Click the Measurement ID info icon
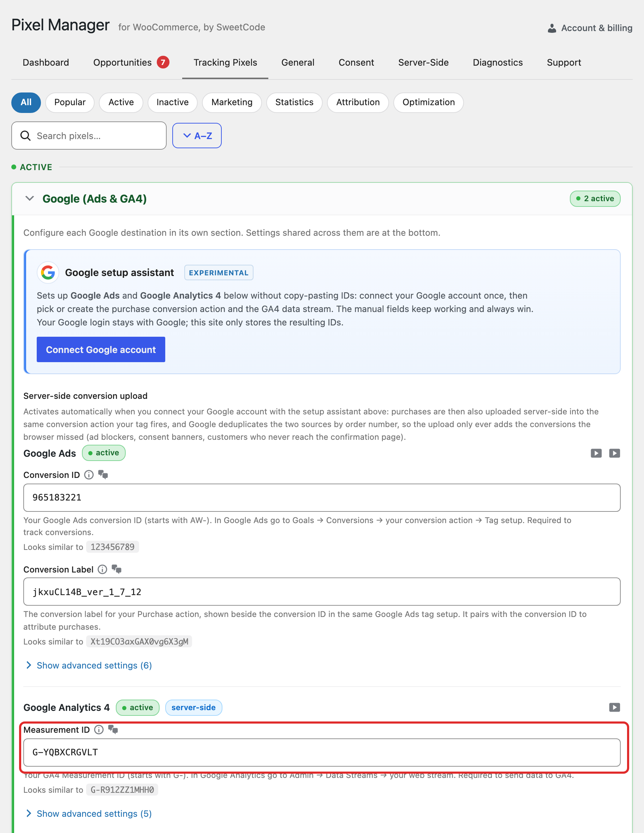This screenshot has height=833, width=644. click(x=99, y=730)
